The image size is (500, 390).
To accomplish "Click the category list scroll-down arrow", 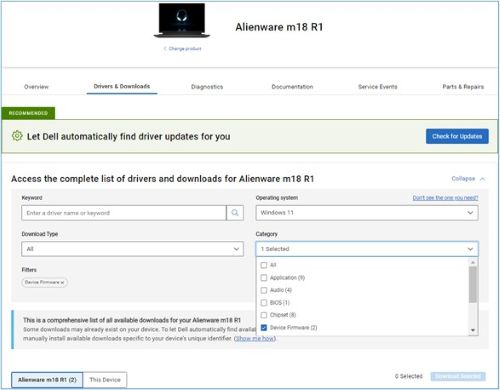I will pyautogui.click(x=473, y=330).
